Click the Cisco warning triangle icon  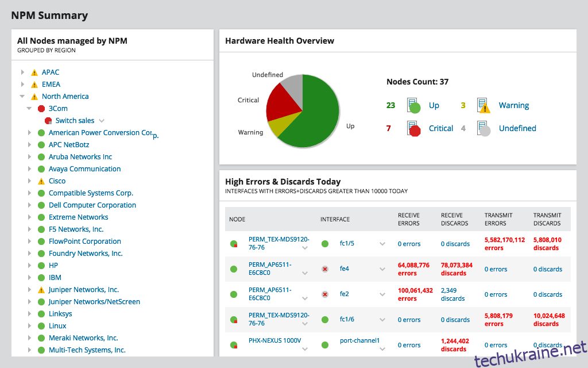click(41, 181)
